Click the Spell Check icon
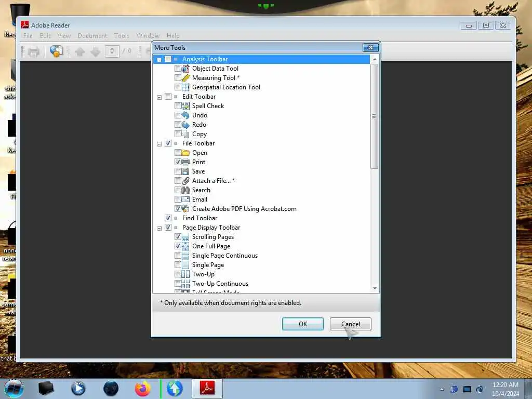 point(185,106)
